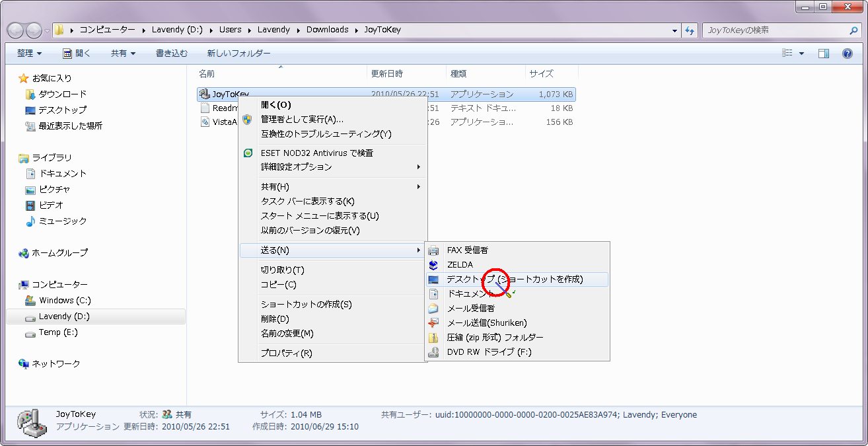
Task: Choose 管理者として実行(A)... from context menu
Action: pos(332,119)
